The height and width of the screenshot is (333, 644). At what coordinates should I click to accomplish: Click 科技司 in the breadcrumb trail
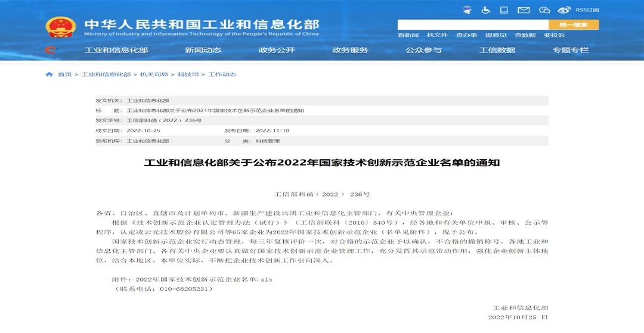pos(184,74)
